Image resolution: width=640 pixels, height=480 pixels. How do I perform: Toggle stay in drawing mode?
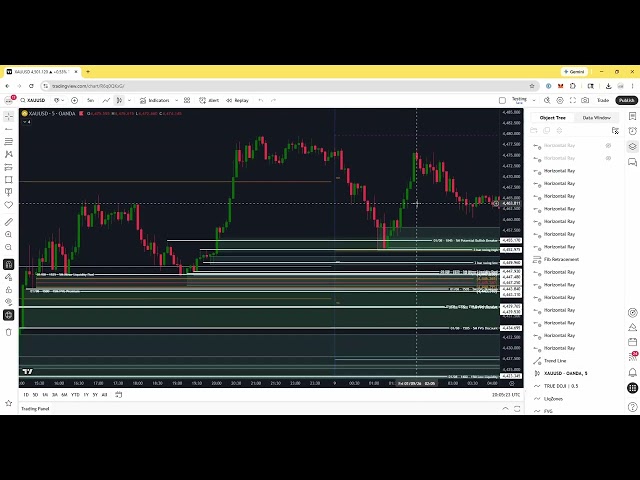pyautogui.click(x=9, y=277)
